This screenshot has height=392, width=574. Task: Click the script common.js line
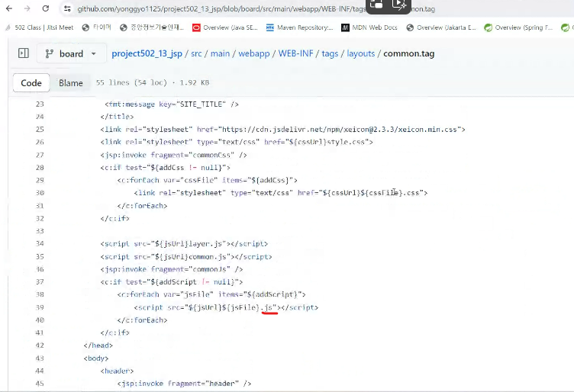(186, 256)
